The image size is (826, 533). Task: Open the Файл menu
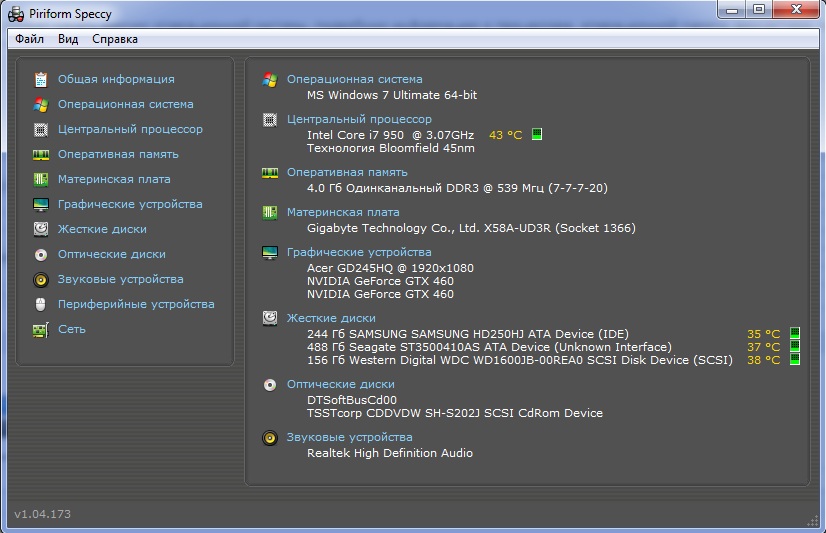point(30,39)
